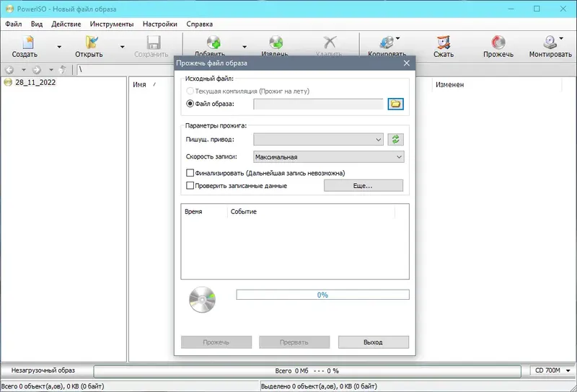Viewport: 577px width, 392px height.
Task: Sort by the Изменен column header
Action: pyautogui.click(x=449, y=84)
